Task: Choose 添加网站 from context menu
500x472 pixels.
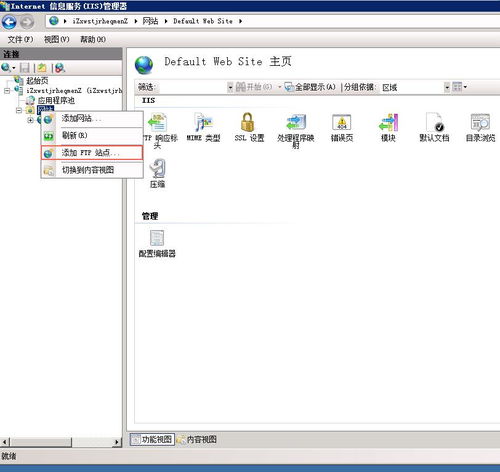Action: coord(92,118)
